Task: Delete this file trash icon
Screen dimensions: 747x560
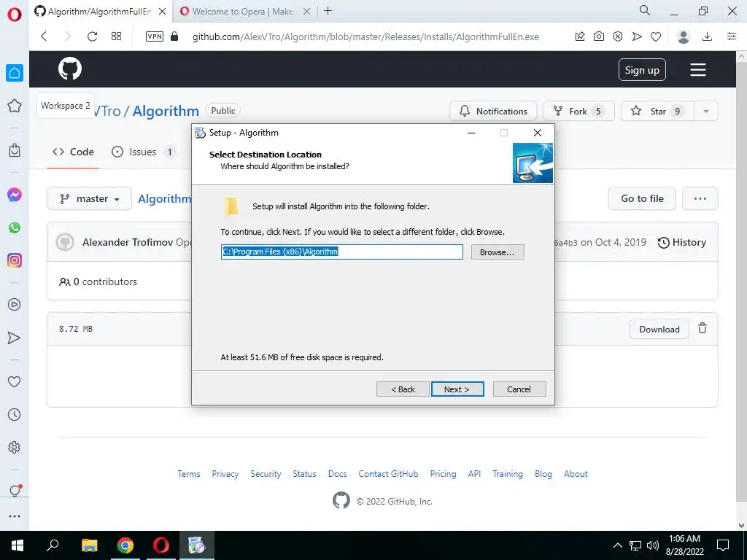Action: (703, 329)
